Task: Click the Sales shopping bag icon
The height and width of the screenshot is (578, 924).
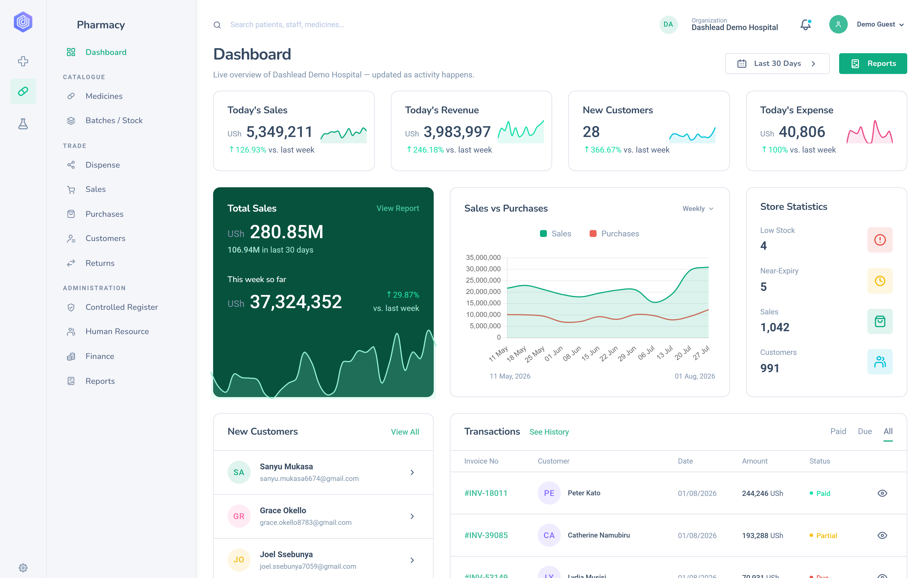Action: [880, 322]
